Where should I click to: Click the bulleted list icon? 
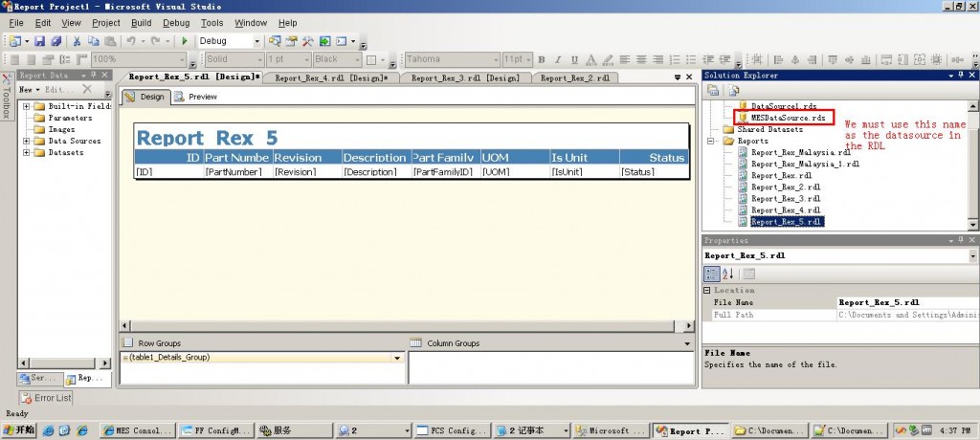(691, 60)
